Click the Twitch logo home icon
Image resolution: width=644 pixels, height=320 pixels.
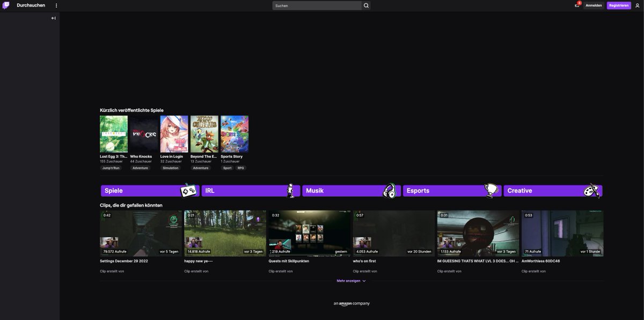click(6, 5)
